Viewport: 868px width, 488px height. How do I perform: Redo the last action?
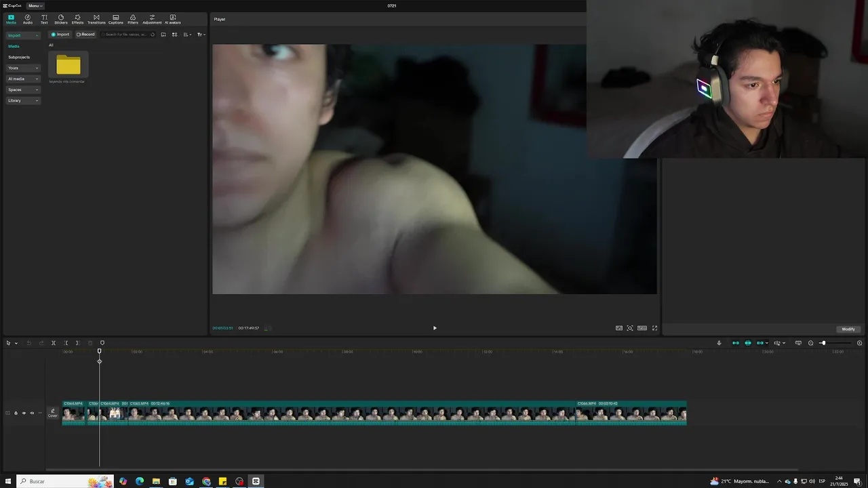pyautogui.click(x=41, y=343)
